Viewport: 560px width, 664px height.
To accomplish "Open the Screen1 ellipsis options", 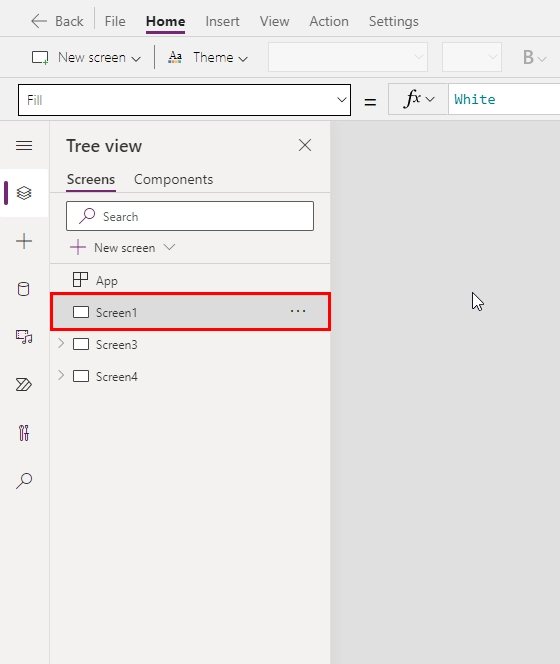I will pyautogui.click(x=298, y=312).
